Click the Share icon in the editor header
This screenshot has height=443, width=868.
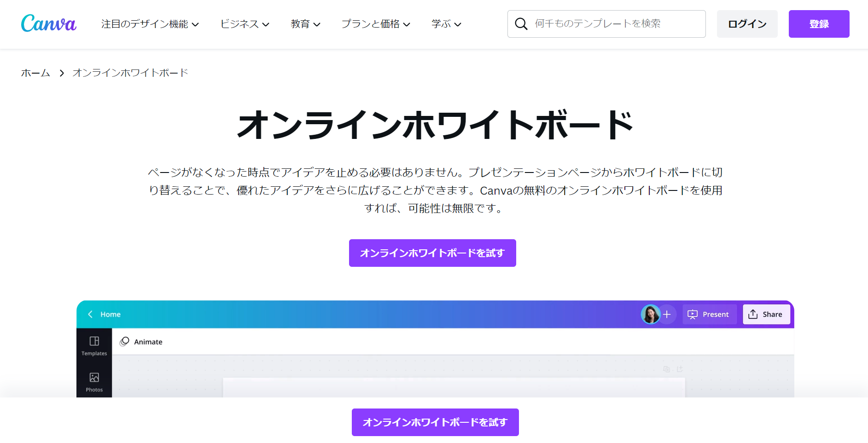point(754,314)
